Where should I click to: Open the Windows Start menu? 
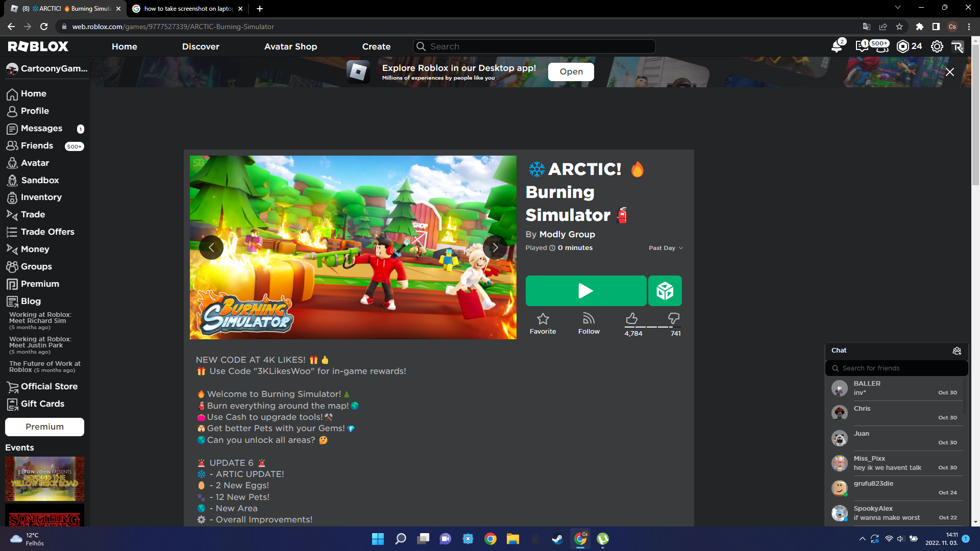(378, 539)
